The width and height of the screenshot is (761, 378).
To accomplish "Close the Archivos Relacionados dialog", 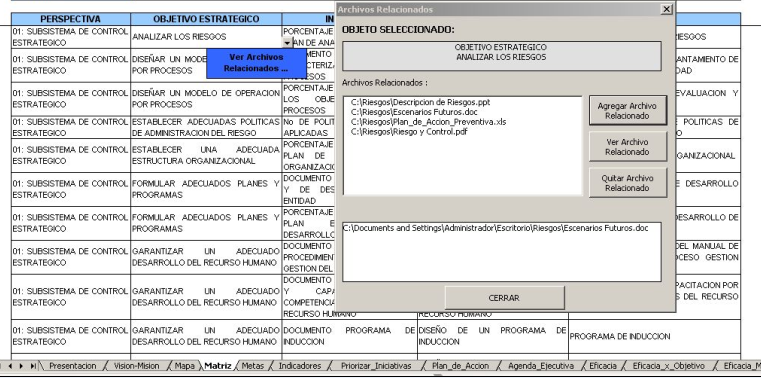I will [667, 9].
